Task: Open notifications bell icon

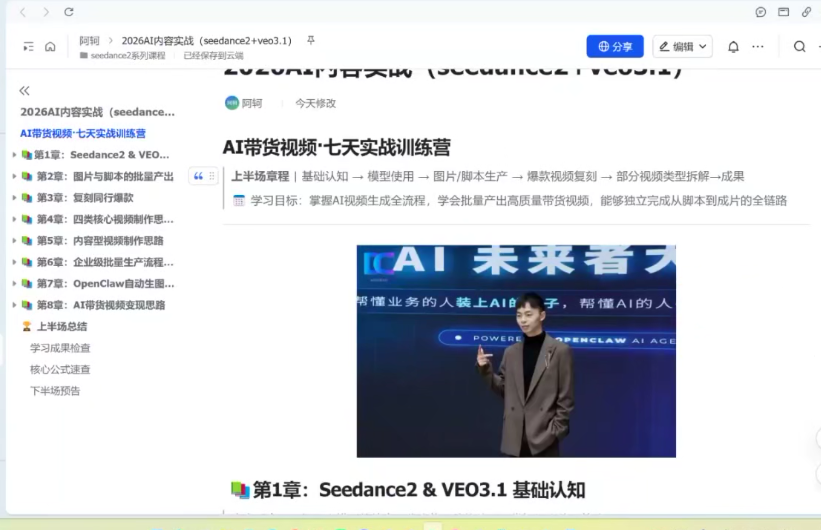Action: (x=734, y=47)
